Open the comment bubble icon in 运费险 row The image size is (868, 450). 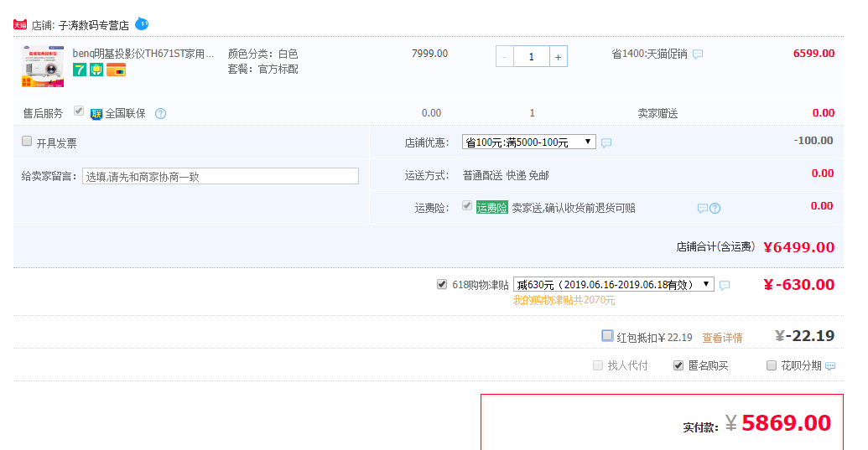click(x=703, y=209)
